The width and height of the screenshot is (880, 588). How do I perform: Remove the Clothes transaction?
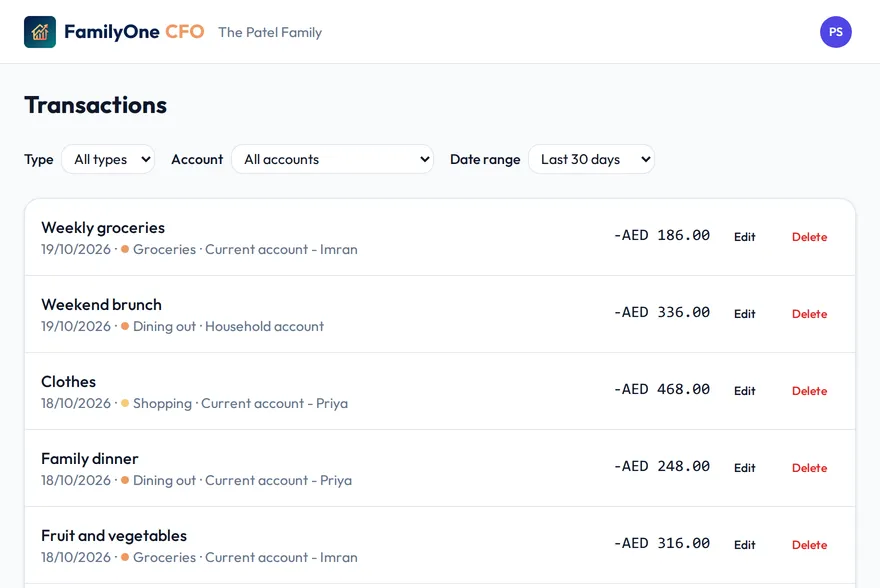tap(809, 391)
